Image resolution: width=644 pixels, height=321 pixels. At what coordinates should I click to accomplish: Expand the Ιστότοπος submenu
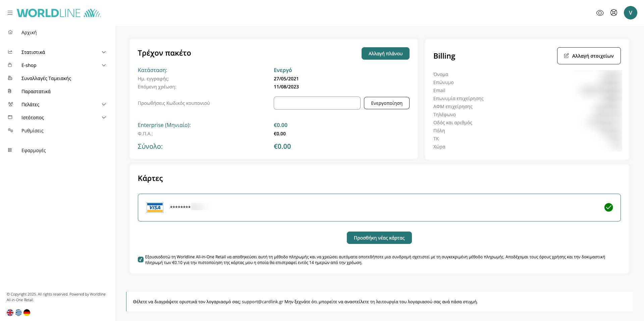click(x=104, y=118)
